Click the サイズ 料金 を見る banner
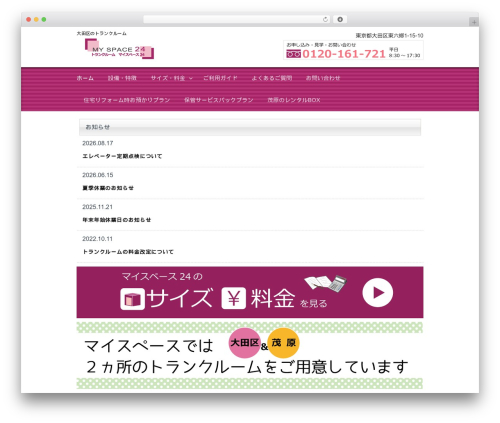Viewport: 500px width, 423px height. (x=250, y=292)
